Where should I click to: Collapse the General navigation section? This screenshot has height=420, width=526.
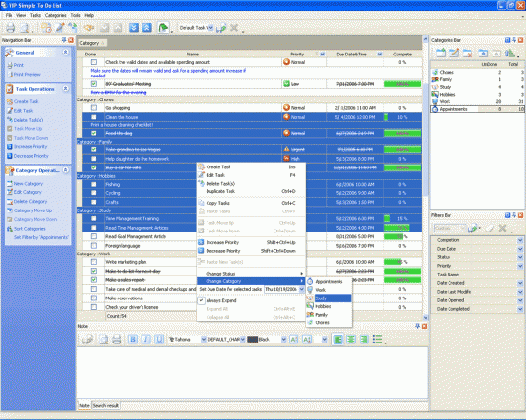coord(65,52)
